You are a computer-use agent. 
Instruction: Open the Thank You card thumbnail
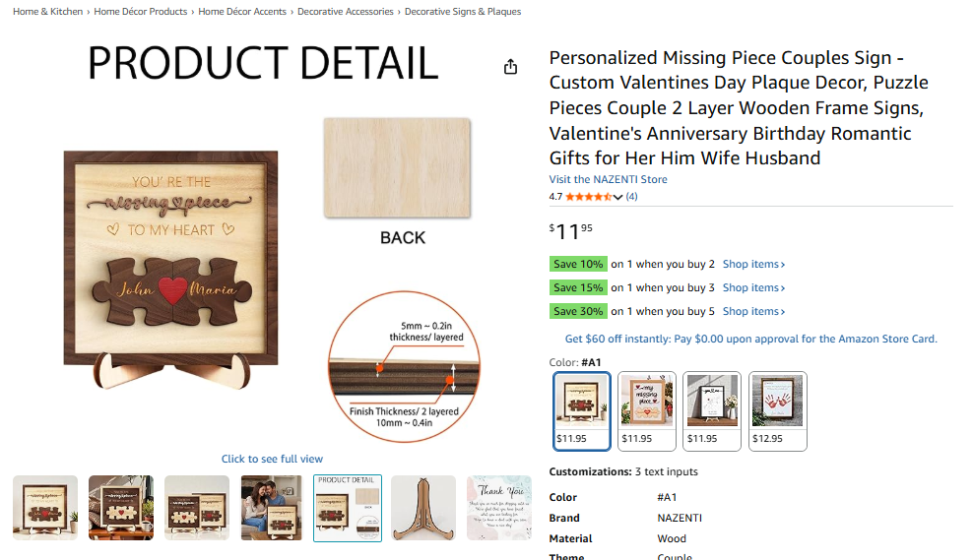(x=498, y=508)
